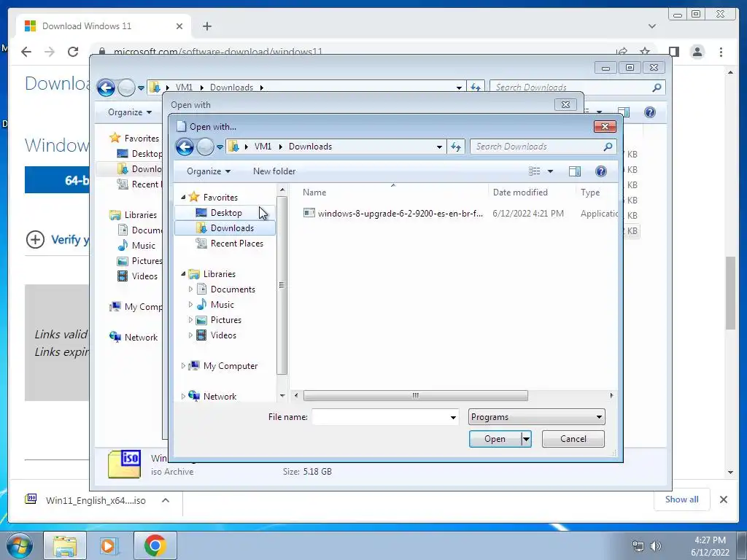Screen dimensions: 747x560
Task: Open Chrome three-dot menu
Action: [x=721, y=52]
